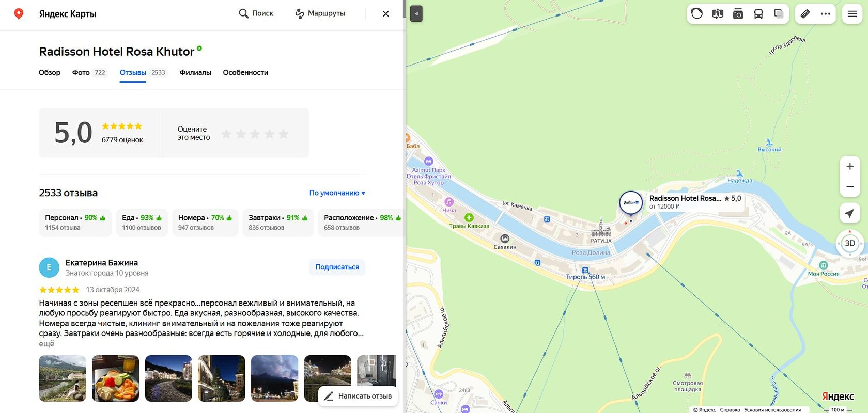Switch to the Фото tab
Image resolution: width=868 pixels, height=413 pixels.
point(89,72)
